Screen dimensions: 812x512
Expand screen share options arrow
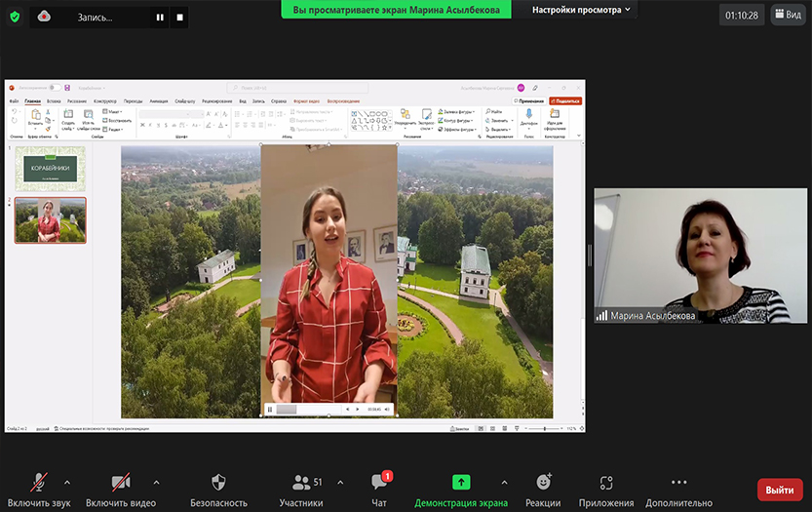tap(504, 482)
